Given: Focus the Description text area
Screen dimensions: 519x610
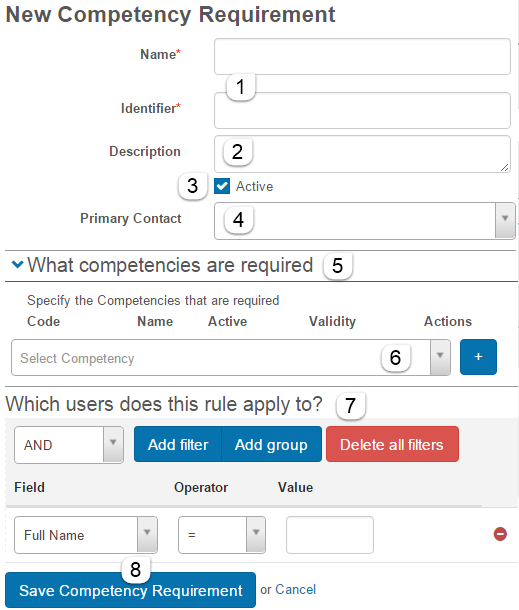Looking at the screenshot, I should [x=362, y=154].
